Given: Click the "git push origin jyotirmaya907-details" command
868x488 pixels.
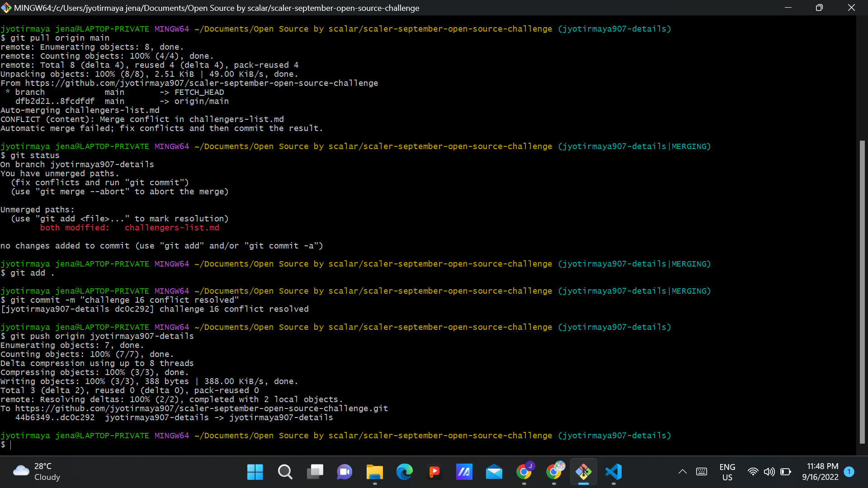Looking at the screenshot, I should (x=102, y=336).
